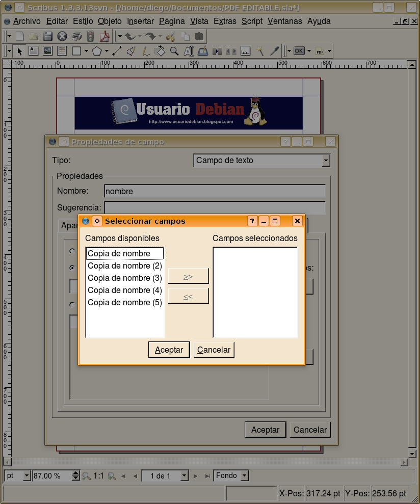The height and width of the screenshot is (504, 420).
Task: Select the Insert Image Frame tool
Action: click(47, 51)
